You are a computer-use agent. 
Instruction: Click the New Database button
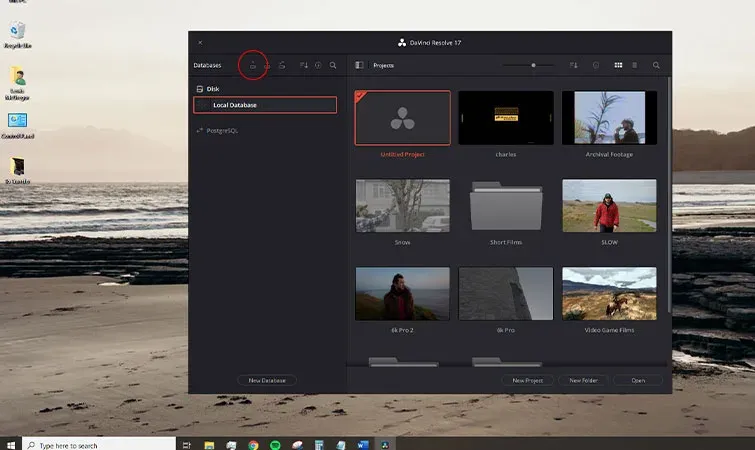tap(267, 380)
